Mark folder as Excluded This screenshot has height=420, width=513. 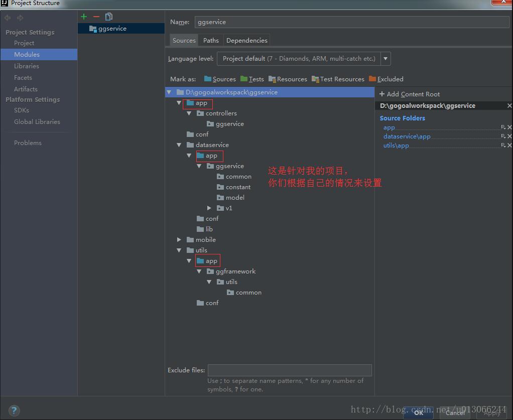coord(386,79)
